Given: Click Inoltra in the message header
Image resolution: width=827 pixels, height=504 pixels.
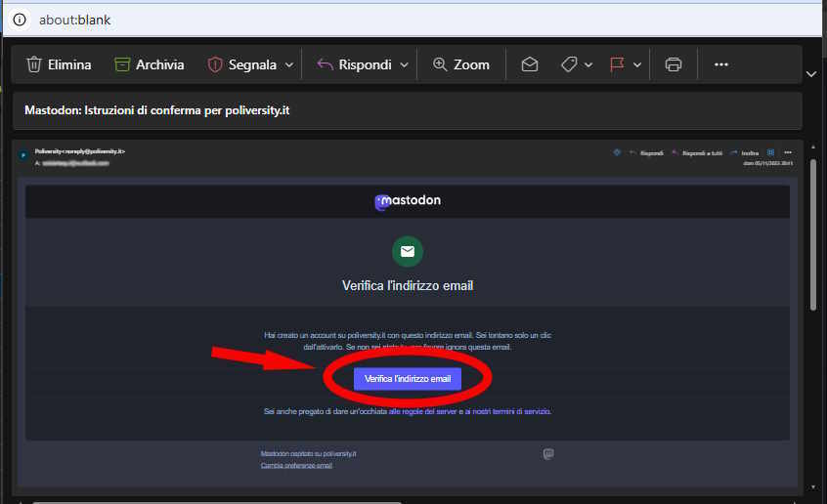Looking at the screenshot, I should [x=745, y=153].
